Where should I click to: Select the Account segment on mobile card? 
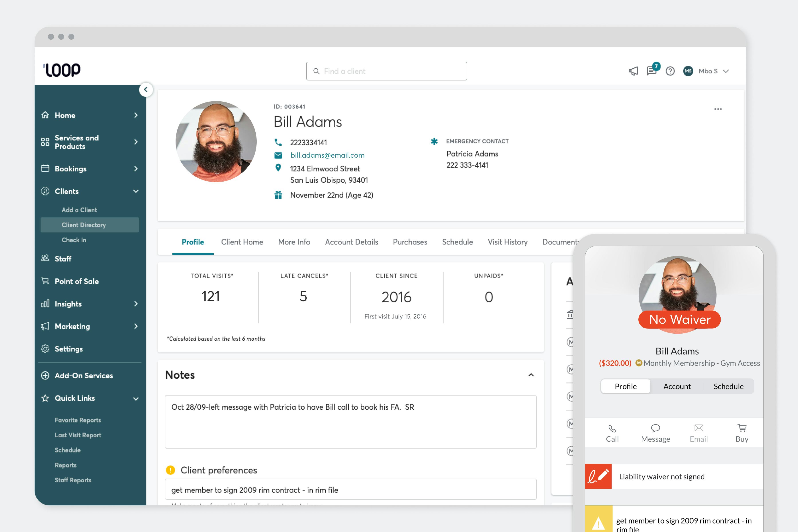point(677,386)
